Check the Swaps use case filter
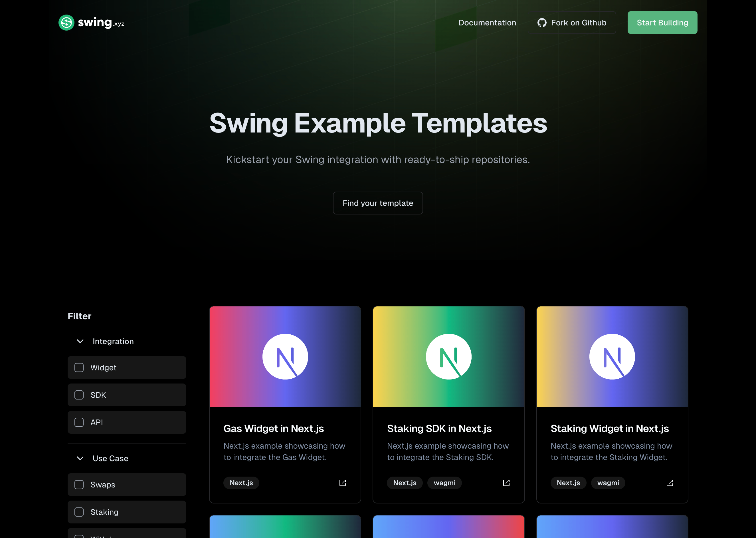Screen dimensions: 756x538 pos(79,484)
